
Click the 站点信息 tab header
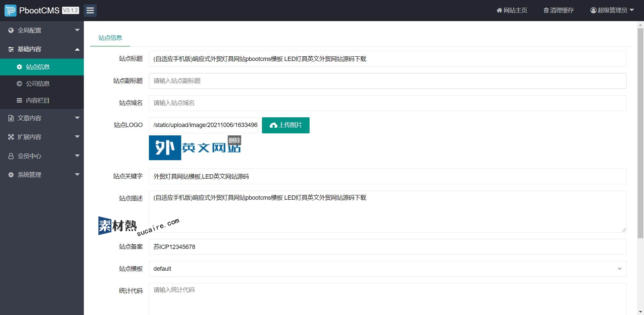(x=110, y=38)
